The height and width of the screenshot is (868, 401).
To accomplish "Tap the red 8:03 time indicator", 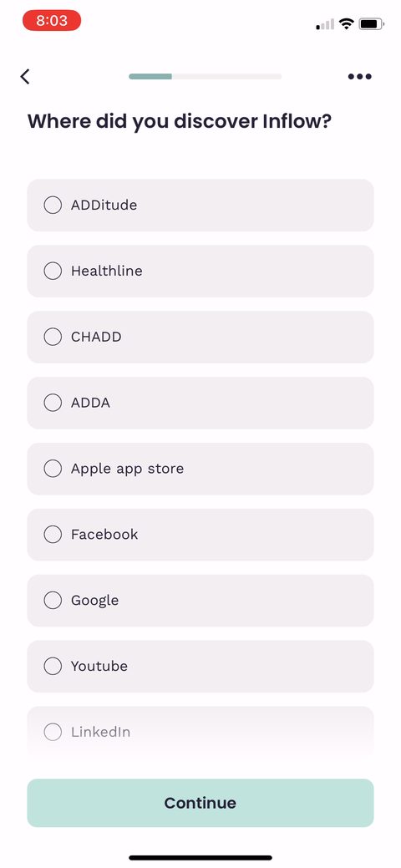I will point(52,21).
